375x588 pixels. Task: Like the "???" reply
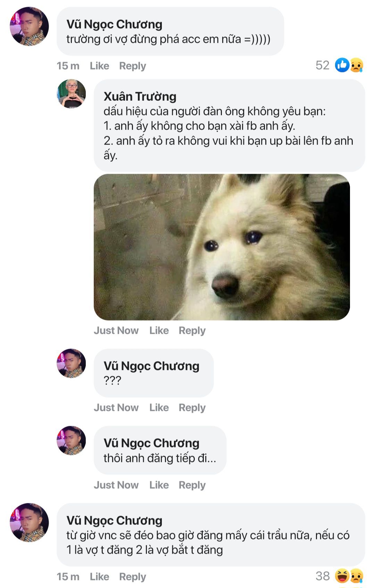tap(159, 407)
